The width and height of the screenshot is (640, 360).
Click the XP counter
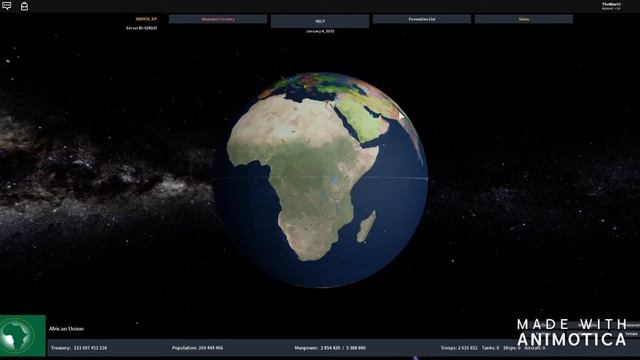[146, 19]
